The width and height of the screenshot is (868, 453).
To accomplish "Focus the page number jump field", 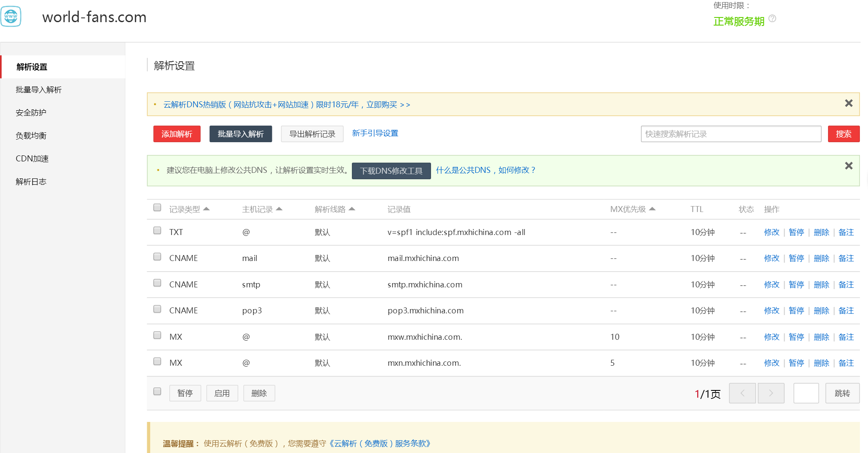I will [806, 393].
